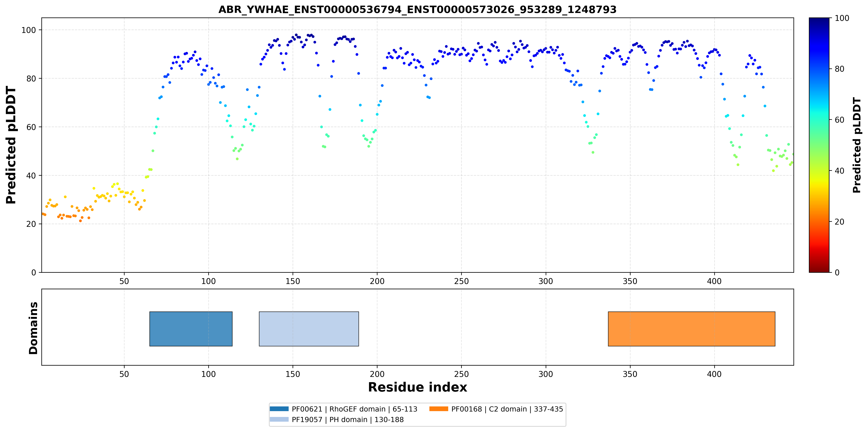The height and width of the screenshot is (432, 868).
Task: Click the PF00621 blue legend swatch
Action: pos(279,409)
